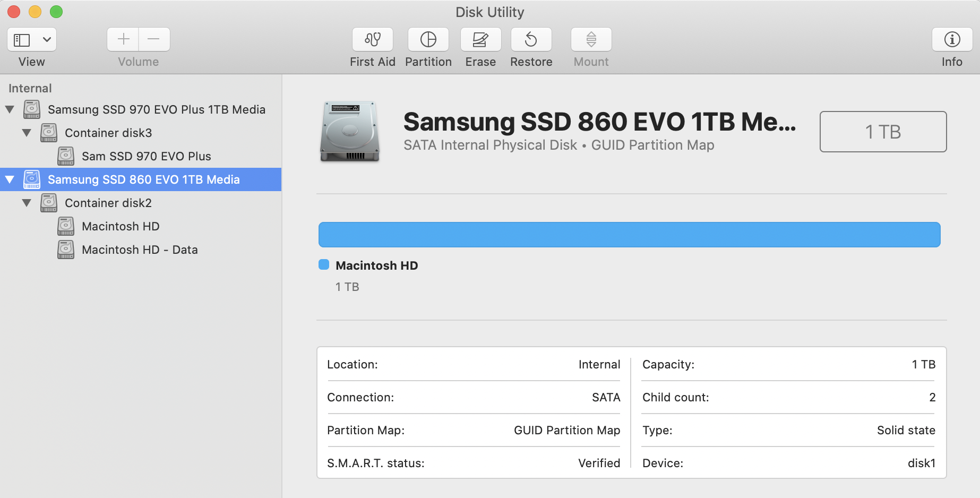Click disk icon beside Macintosh HD - Data
Screen dimensions: 980x498
click(66, 250)
